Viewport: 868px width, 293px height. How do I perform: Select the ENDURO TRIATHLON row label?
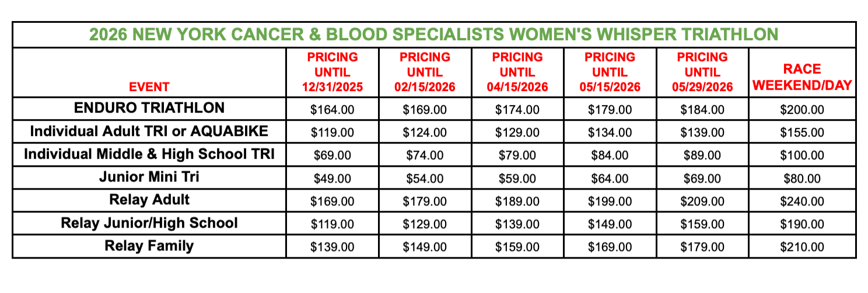[149, 108]
